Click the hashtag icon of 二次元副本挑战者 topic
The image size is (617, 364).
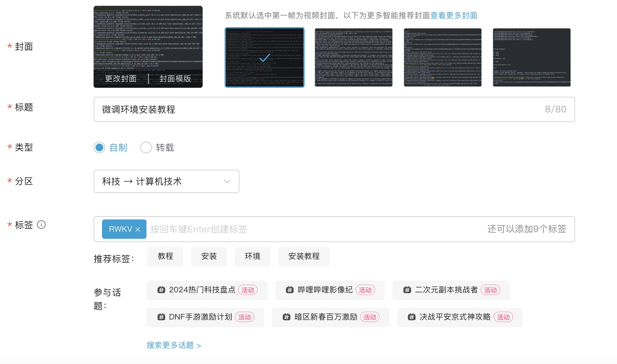coord(407,290)
